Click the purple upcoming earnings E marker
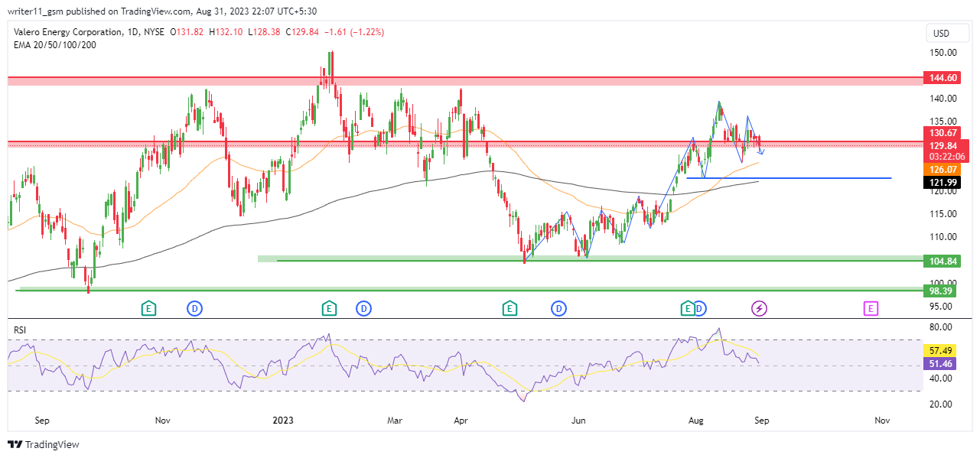 [x=871, y=309]
